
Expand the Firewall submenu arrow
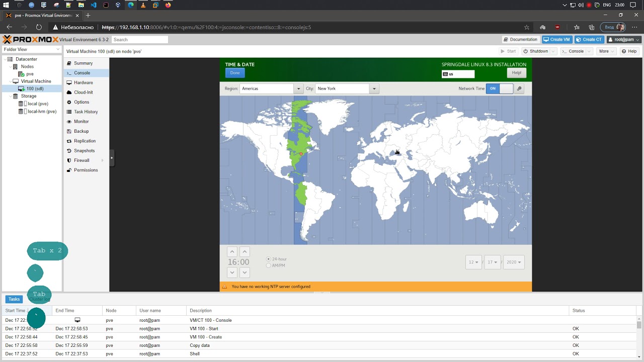tap(103, 160)
